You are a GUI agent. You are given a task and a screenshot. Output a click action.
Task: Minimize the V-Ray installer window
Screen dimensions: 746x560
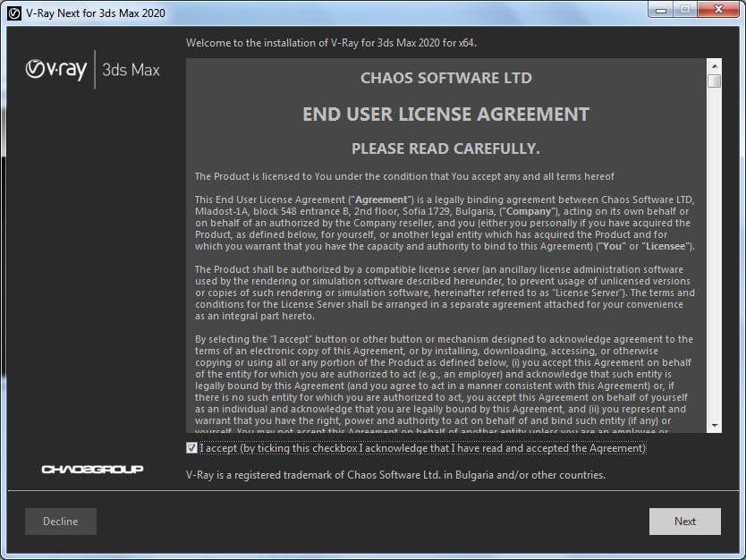pos(661,10)
